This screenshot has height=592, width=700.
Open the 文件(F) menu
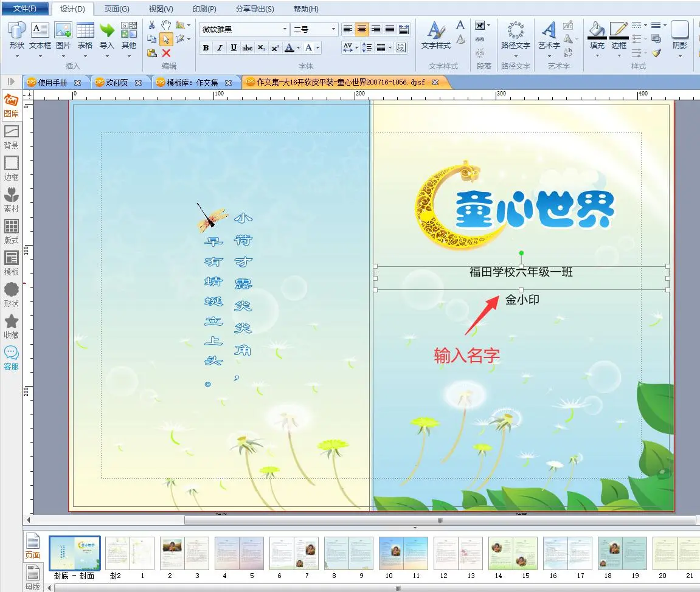(x=25, y=9)
